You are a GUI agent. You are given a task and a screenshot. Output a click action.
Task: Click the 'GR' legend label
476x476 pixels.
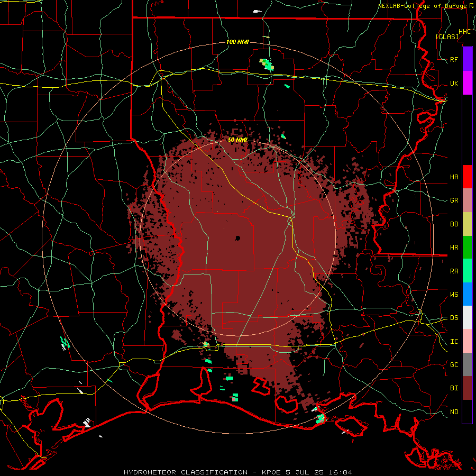(x=454, y=200)
